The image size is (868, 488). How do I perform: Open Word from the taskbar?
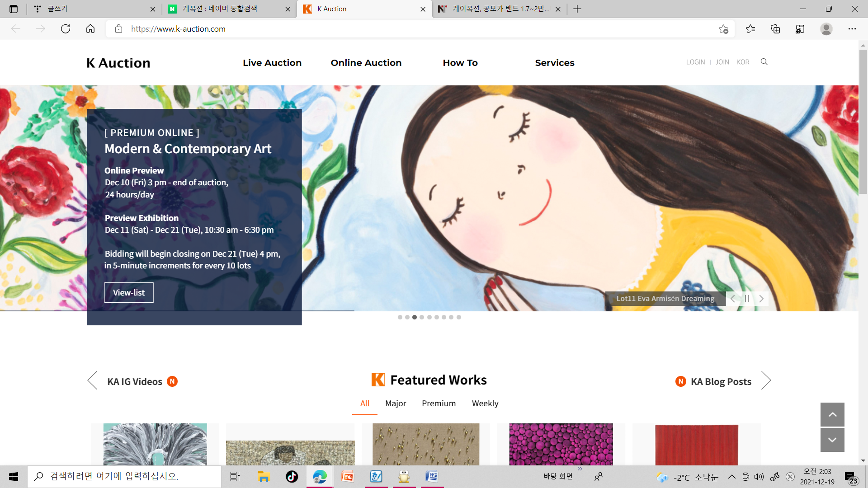point(432,477)
